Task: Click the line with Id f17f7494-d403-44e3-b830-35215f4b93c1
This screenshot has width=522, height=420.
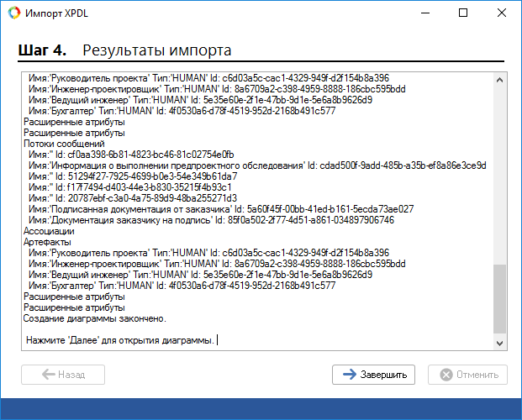Action: tap(129, 187)
